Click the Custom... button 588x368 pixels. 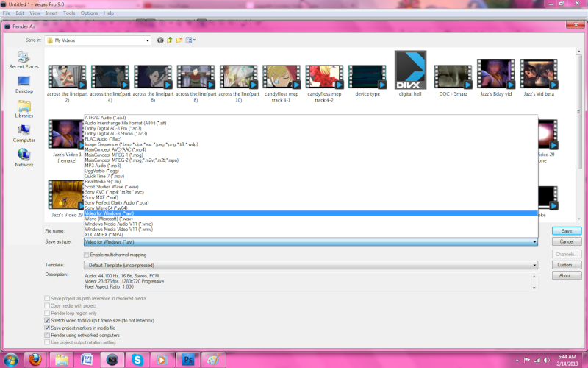click(x=567, y=265)
